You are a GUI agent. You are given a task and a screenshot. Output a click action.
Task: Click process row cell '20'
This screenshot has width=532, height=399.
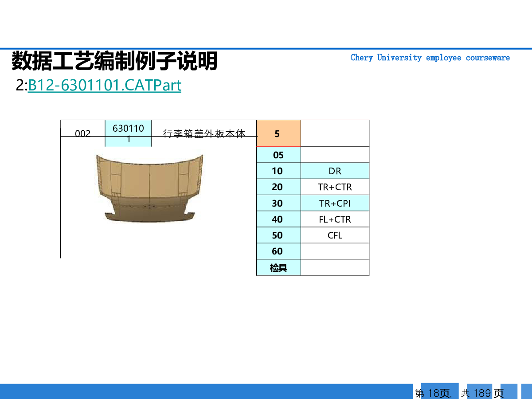(x=278, y=187)
